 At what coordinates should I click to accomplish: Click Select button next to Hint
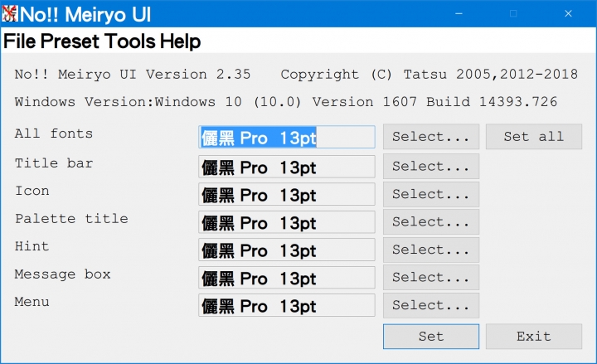(x=431, y=250)
